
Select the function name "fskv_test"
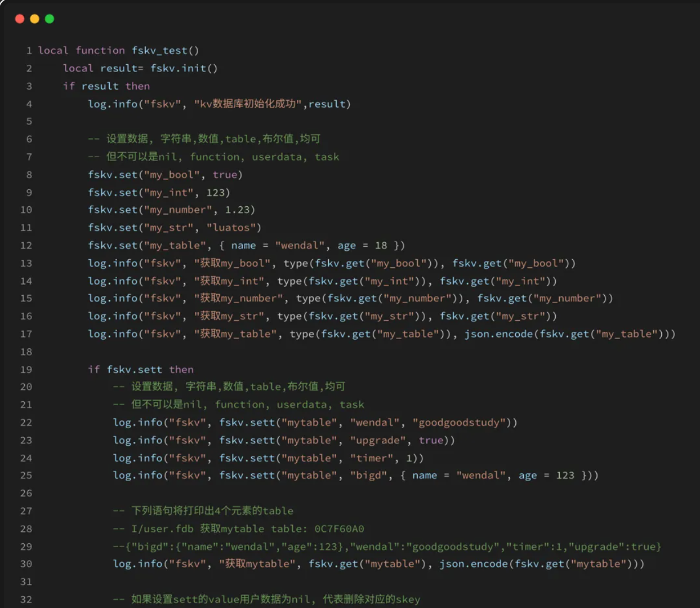tap(159, 51)
